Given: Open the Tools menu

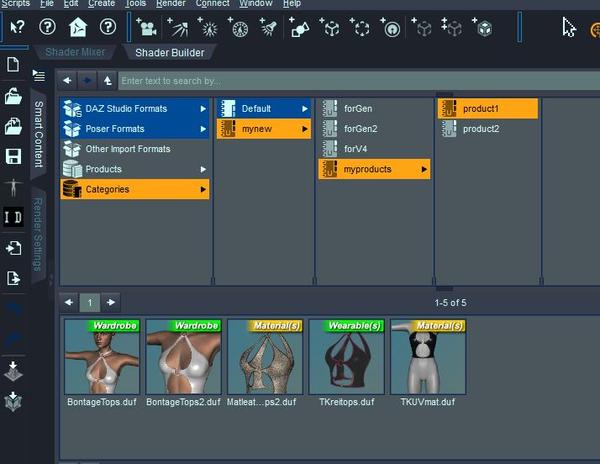Looking at the screenshot, I should point(135,3).
